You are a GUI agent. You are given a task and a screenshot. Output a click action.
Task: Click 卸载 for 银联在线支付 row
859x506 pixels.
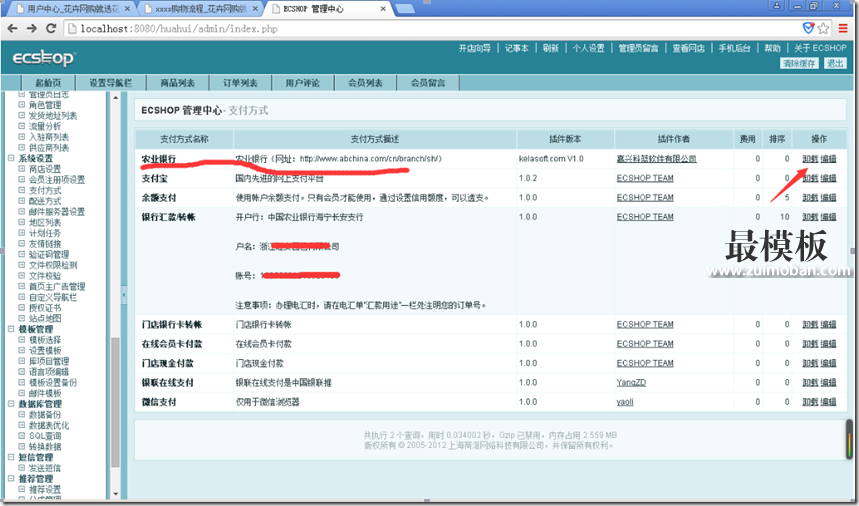tap(810, 383)
